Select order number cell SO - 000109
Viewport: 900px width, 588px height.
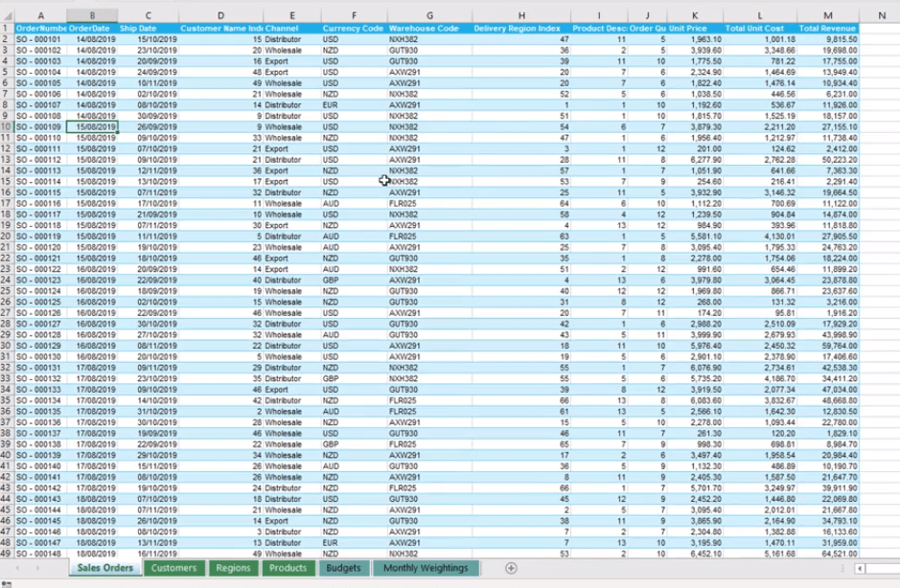(41, 126)
